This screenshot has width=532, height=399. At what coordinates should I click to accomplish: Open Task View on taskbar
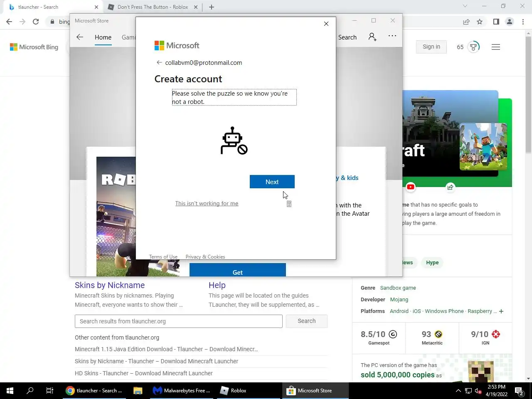click(50, 391)
